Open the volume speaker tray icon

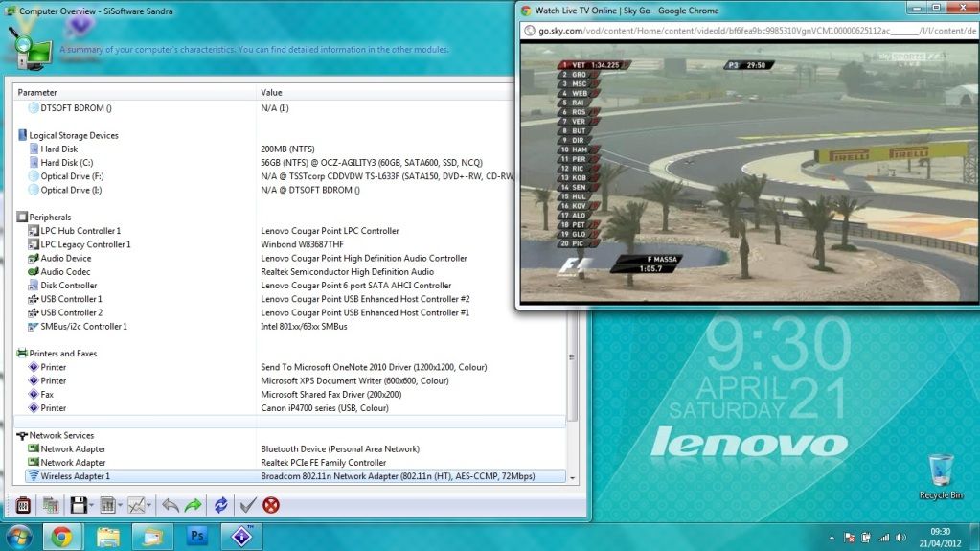point(900,537)
